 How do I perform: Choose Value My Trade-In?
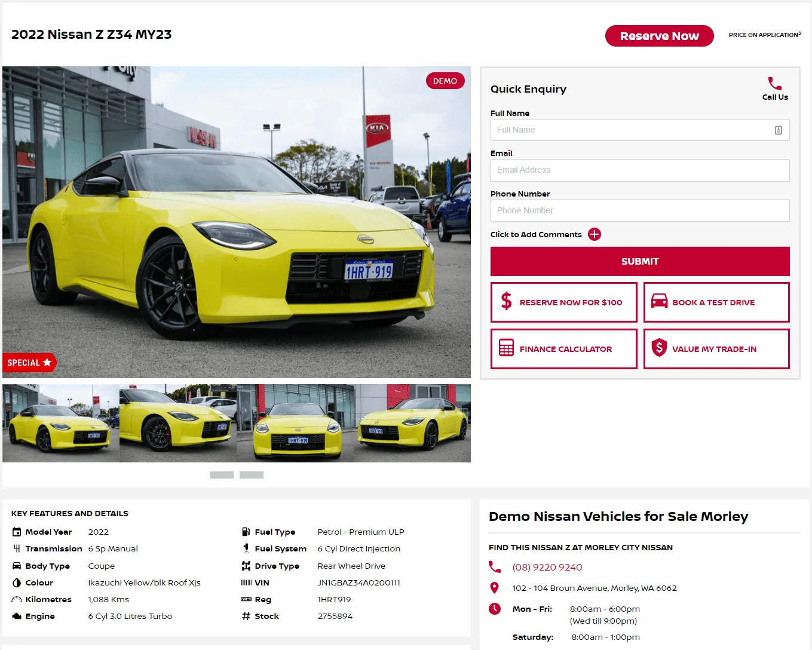click(x=716, y=349)
